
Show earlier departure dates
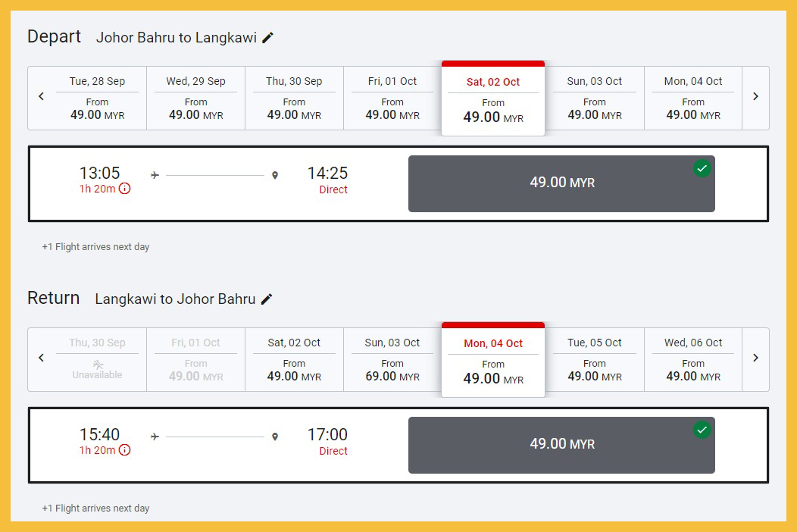click(x=42, y=97)
